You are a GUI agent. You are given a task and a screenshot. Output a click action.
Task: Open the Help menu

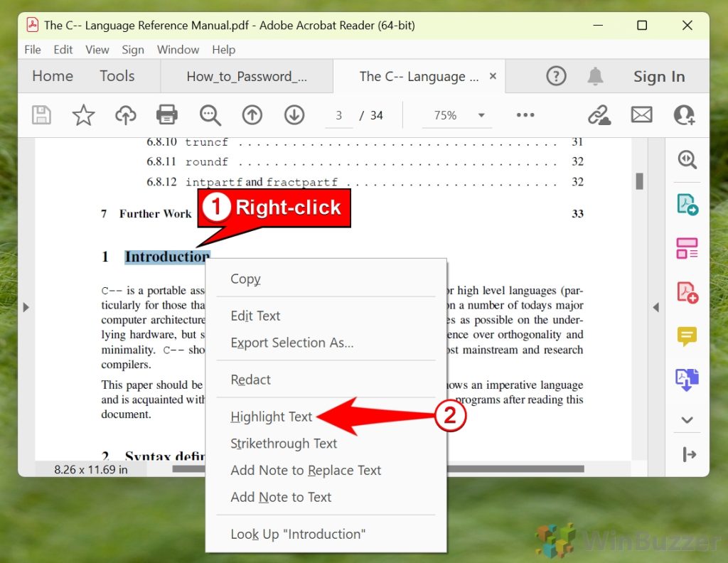(224, 50)
